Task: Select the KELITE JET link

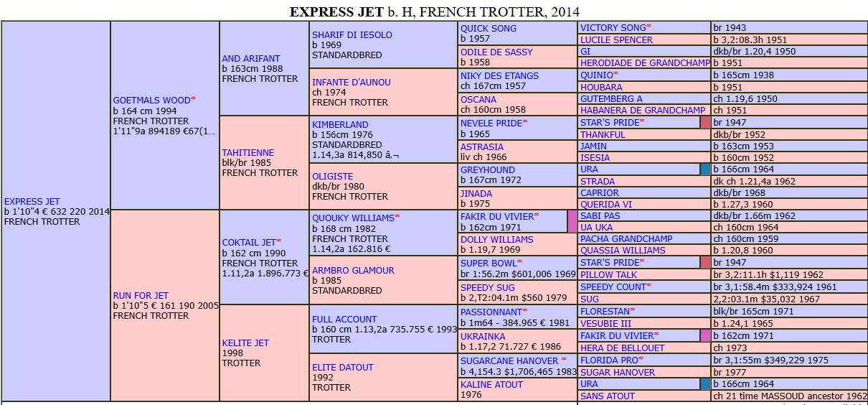Action: point(245,343)
